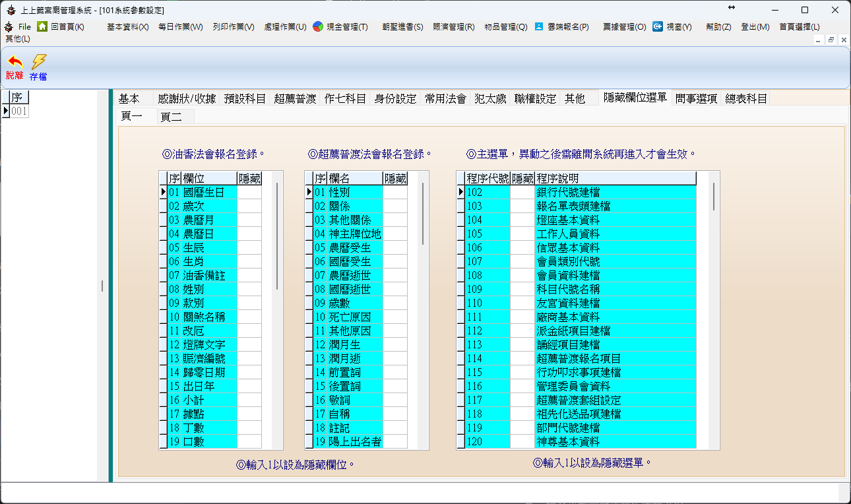Click the 視窗 window menu icon
Viewport: 851px width, 504px height.
[x=658, y=26]
